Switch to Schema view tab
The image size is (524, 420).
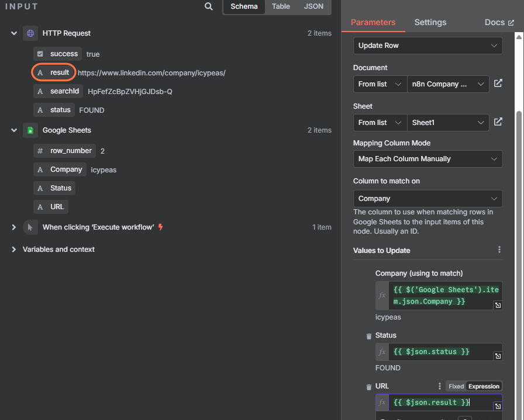244,6
